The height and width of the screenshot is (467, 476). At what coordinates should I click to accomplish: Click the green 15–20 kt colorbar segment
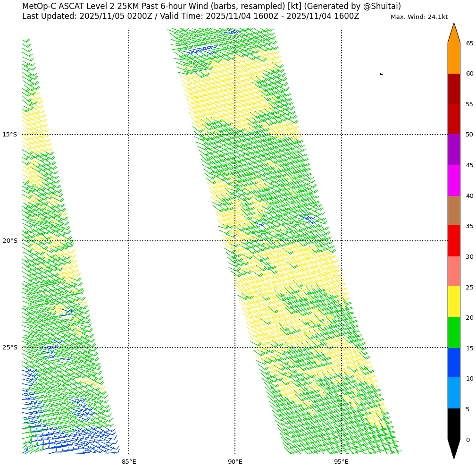pos(453,332)
